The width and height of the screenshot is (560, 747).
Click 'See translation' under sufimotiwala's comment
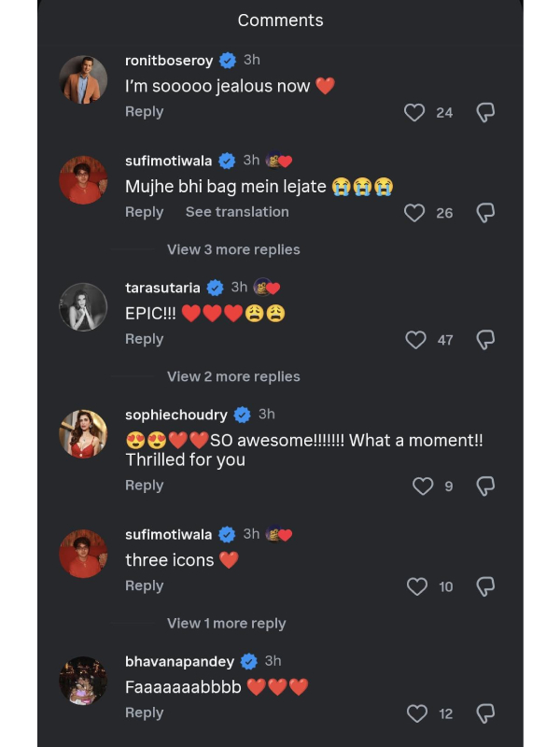[237, 213]
